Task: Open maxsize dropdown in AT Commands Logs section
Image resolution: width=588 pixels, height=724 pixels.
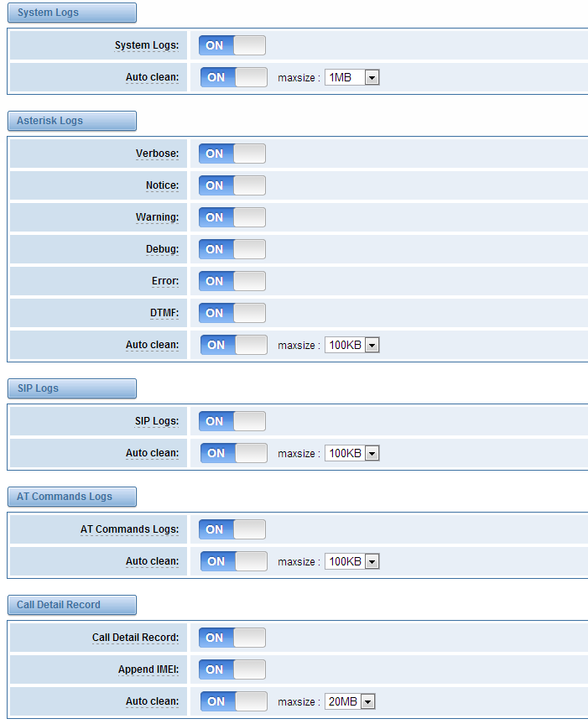Action: [352, 561]
